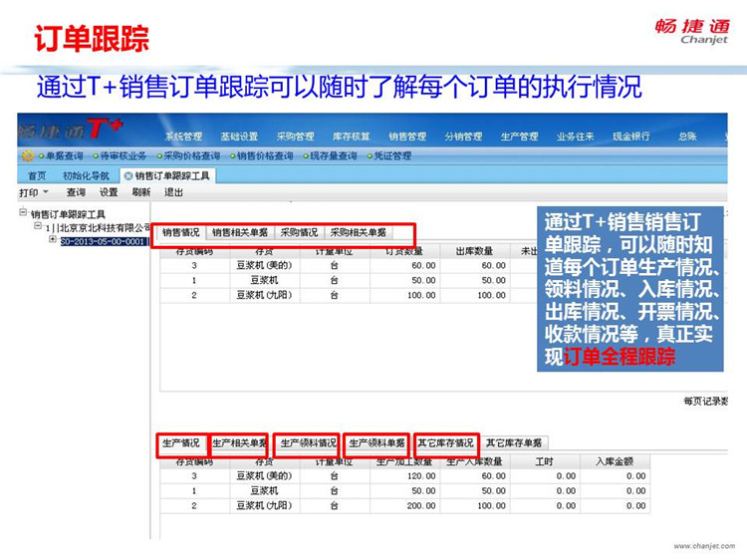Open 现存量查询 shortcut
Image resolution: width=747 pixels, height=560 pixels.
point(330,155)
